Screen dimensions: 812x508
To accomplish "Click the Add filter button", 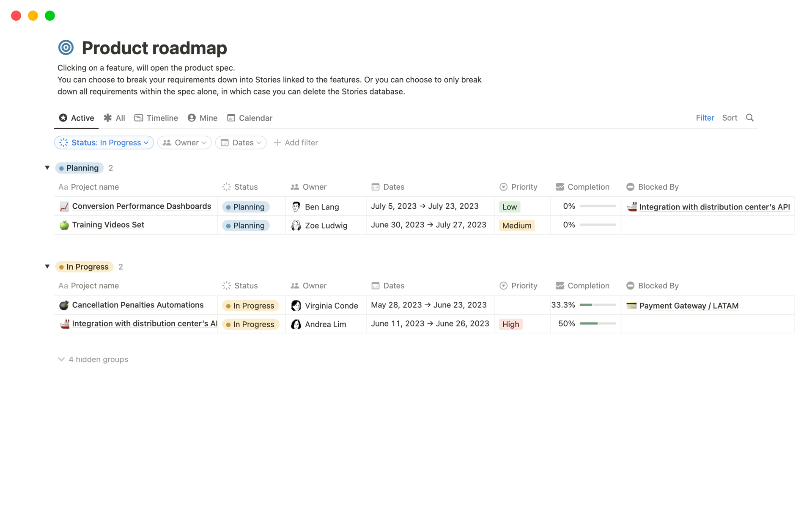I will click(x=296, y=142).
